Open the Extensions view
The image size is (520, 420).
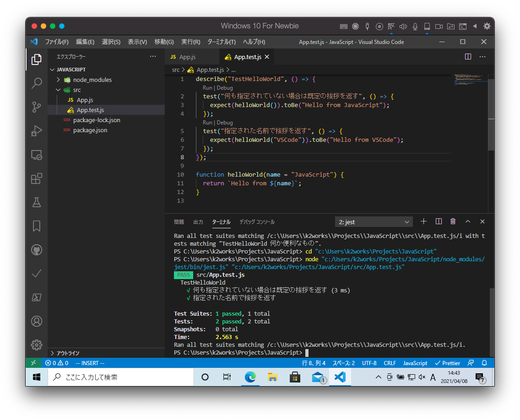pyautogui.click(x=37, y=178)
